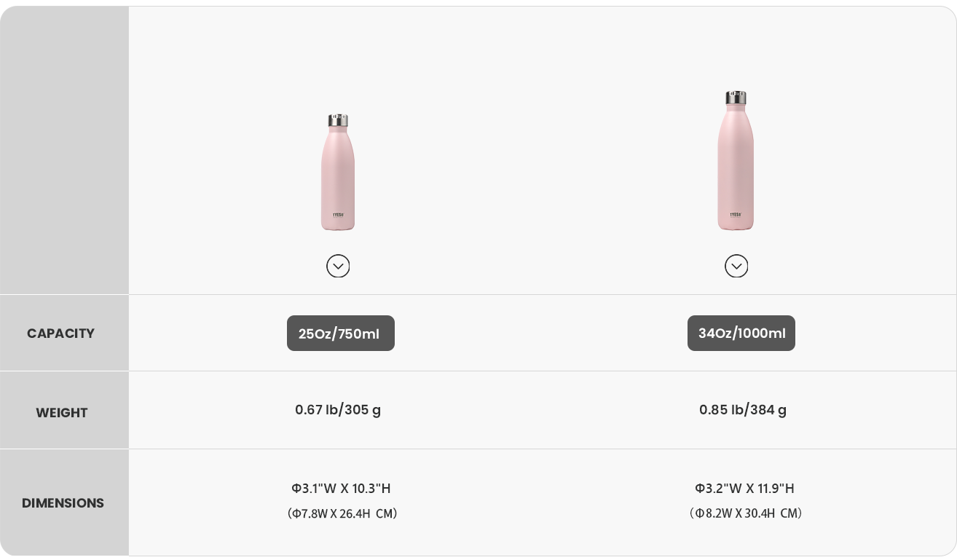Click the 0.85 lb/384 g weight value
The image size is (957, 560).
pos(742,410)
